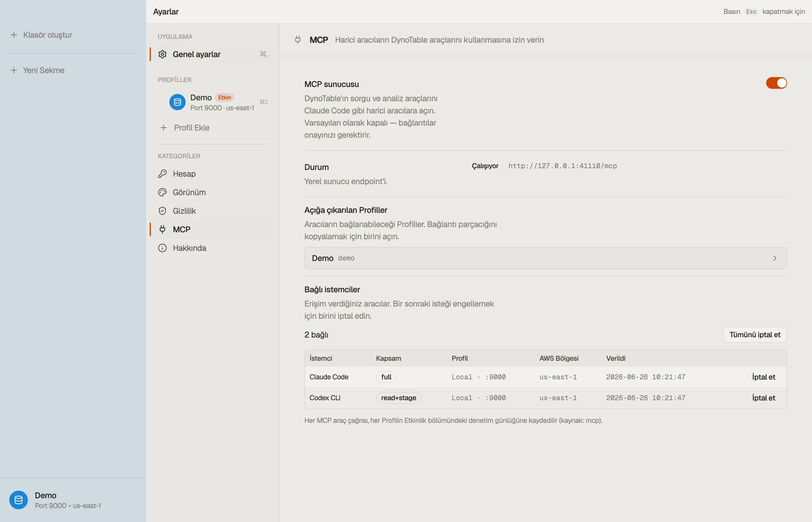Click the Açığa çıkarılan Profiller heading
Viewport: 812px width, 522px height.
346,210
